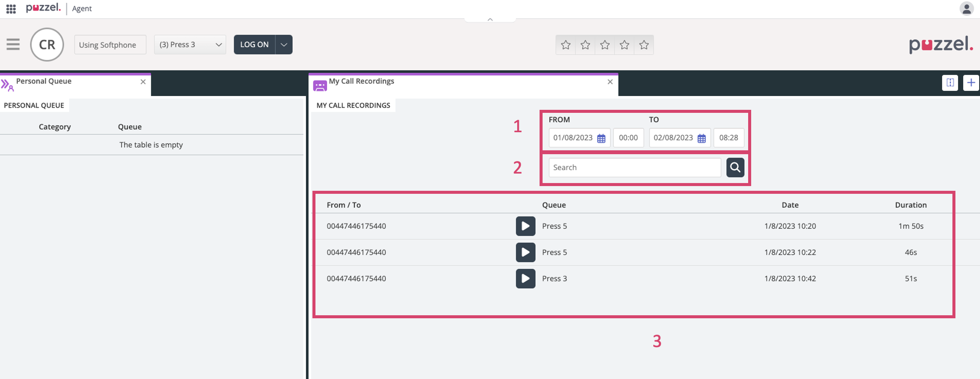The height and width of the screenshot is (379, 980).
Task: Select the My Call Recordings tab
Action: click(x=361, y=81)
